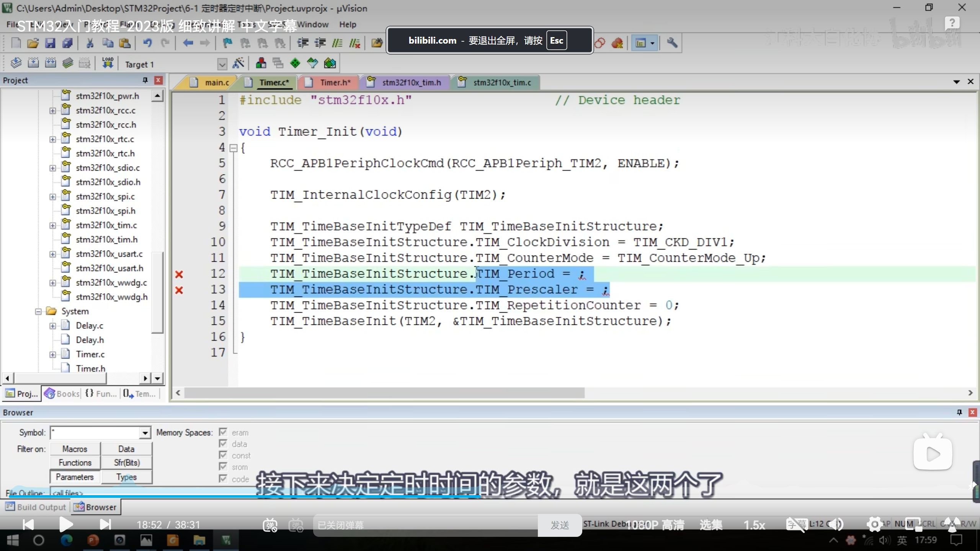Viewport: 980px width, 551px height.
Task: Select Delay.h in project tree
Action: tap(90, 340)
